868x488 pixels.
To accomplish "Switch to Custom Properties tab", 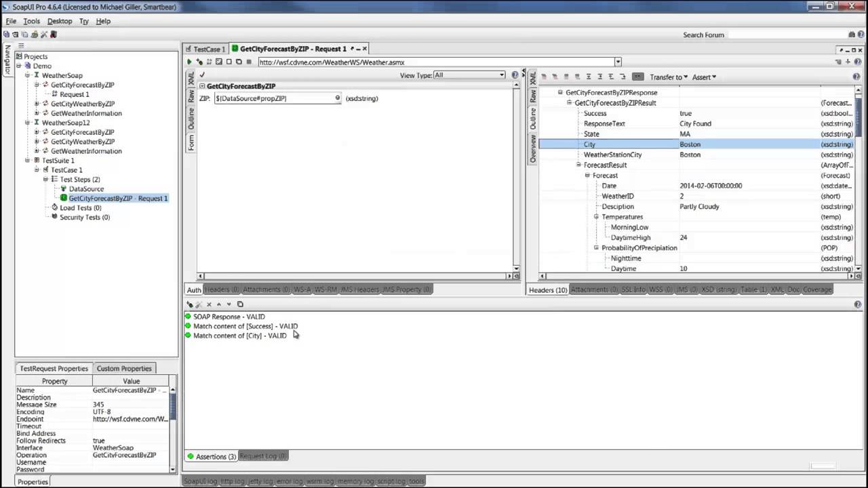I will click(x=124, y=368).
